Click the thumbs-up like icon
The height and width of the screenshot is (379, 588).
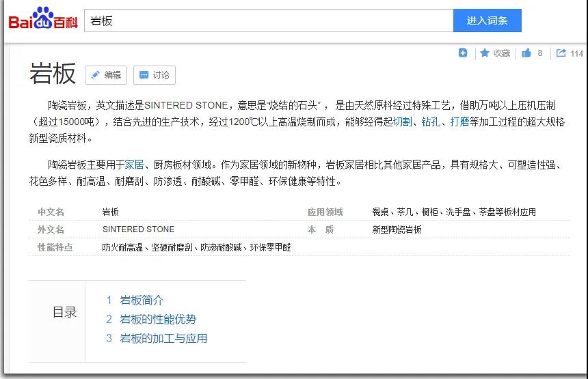[x=526, y=53]
